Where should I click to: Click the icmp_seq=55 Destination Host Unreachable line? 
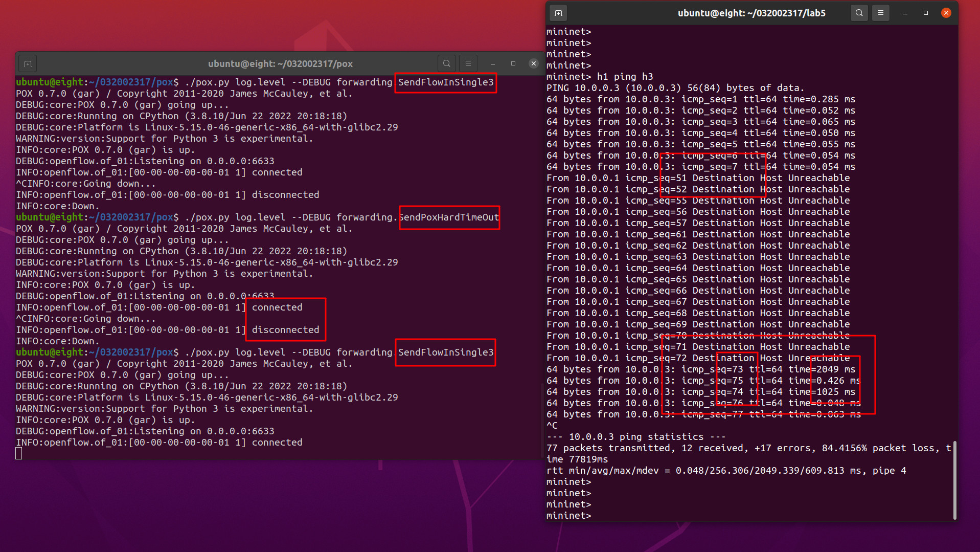click(x=698, y=201)
